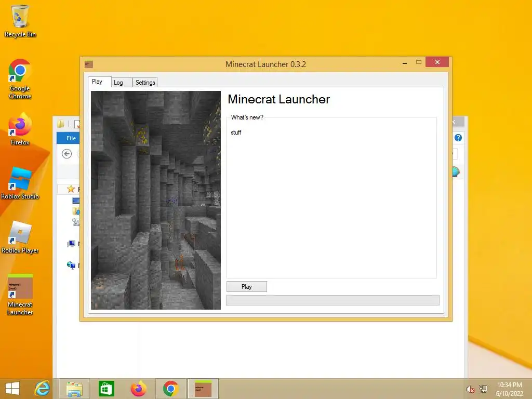532x399 pixels.
Task: Click the Minecrat Launcher taskbar button
Action: pyautogui.click(x=203, y=389)
